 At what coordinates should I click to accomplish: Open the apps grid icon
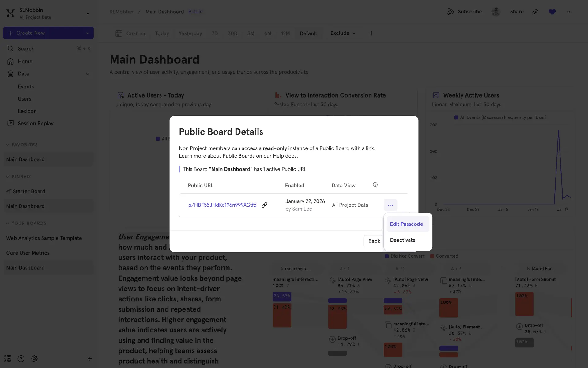tap(8, 358)
